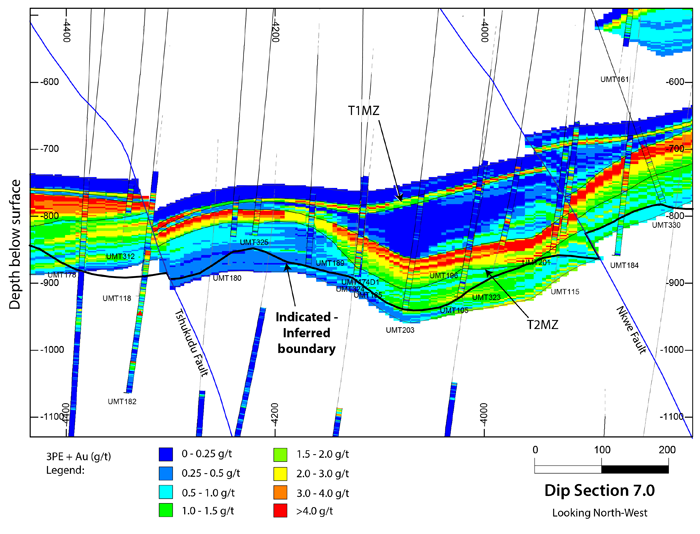Click the orange 3.0 - 4.0 g/t swatch
700x534 pixels.
click(282, 493)
